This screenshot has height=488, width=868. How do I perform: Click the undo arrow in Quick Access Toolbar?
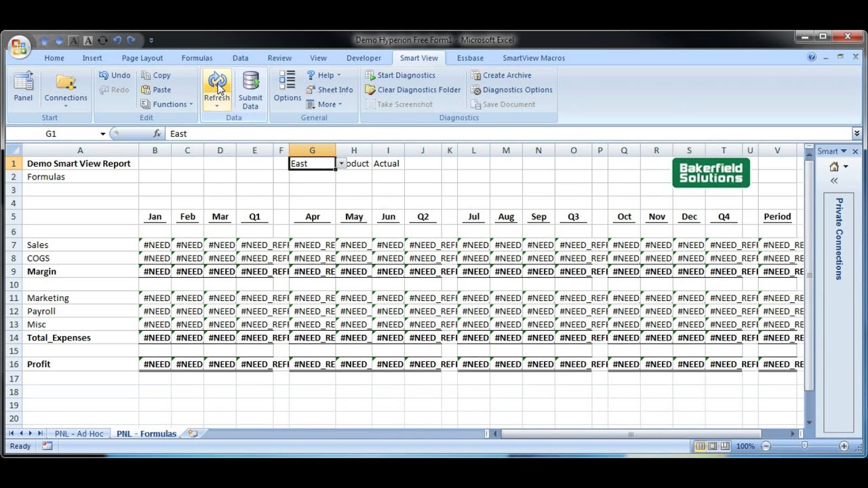click(x=117, y=41)
